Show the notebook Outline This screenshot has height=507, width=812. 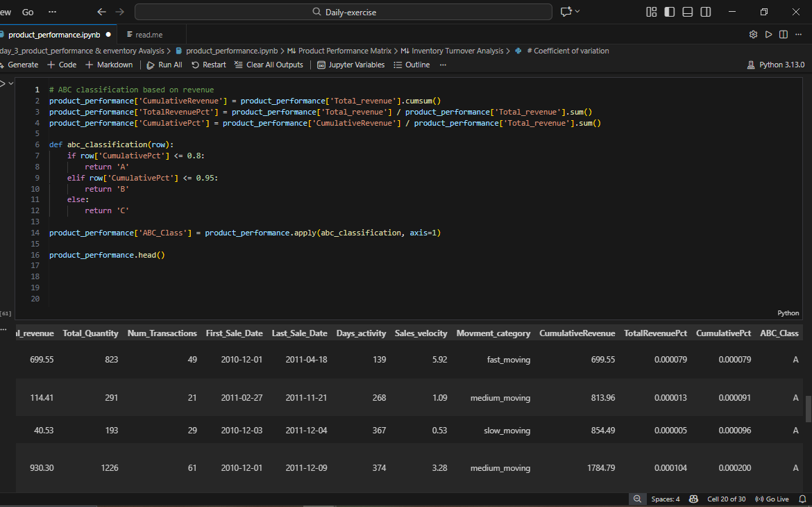click(412, 65)
